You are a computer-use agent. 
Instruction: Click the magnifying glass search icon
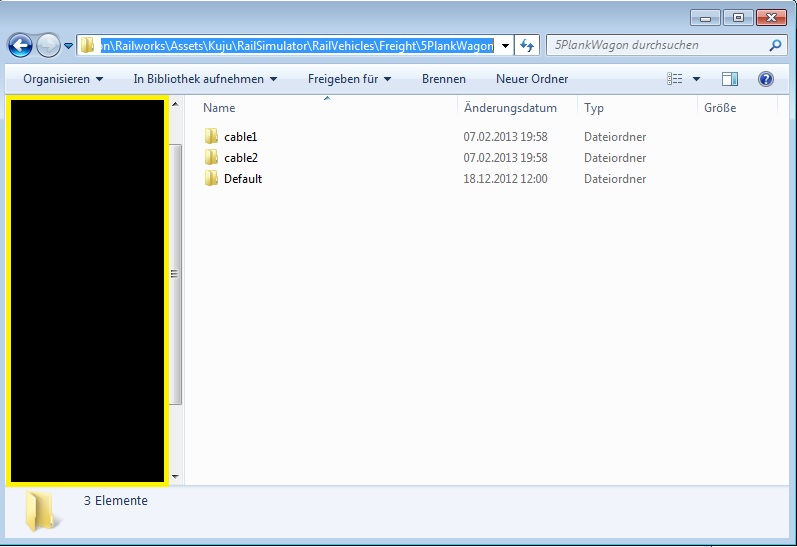pos(775,45)
